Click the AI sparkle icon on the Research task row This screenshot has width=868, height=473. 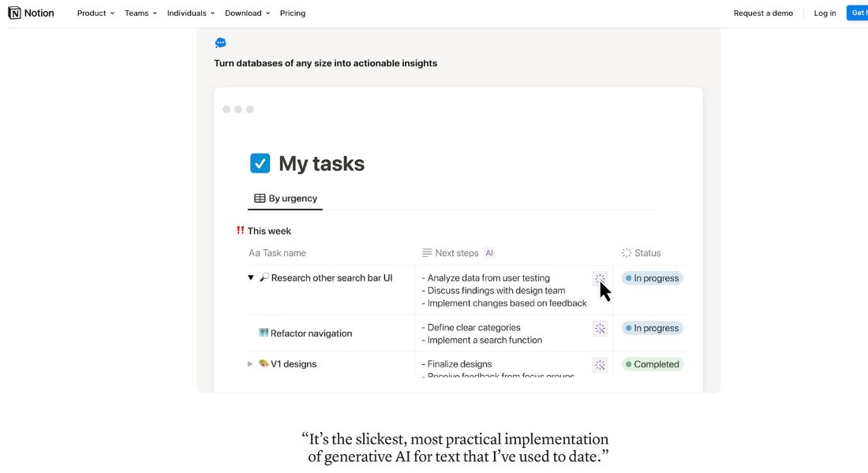pyautogui.click(x=600, y=278)
